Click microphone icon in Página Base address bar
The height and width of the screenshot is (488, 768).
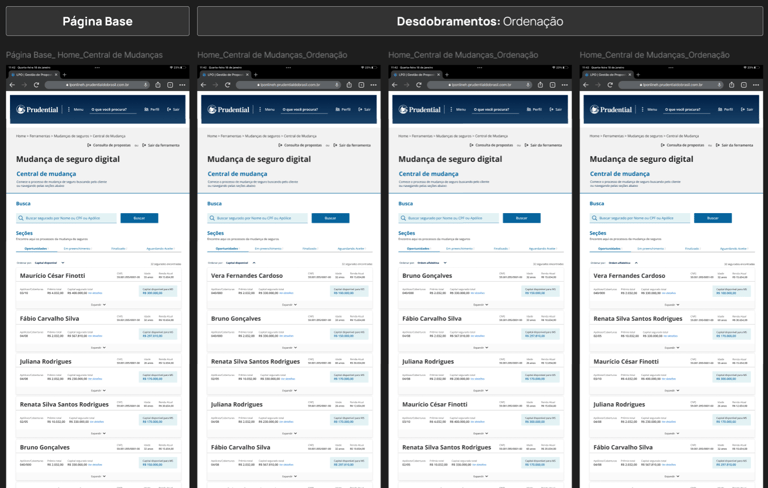(x=145, y=85)
